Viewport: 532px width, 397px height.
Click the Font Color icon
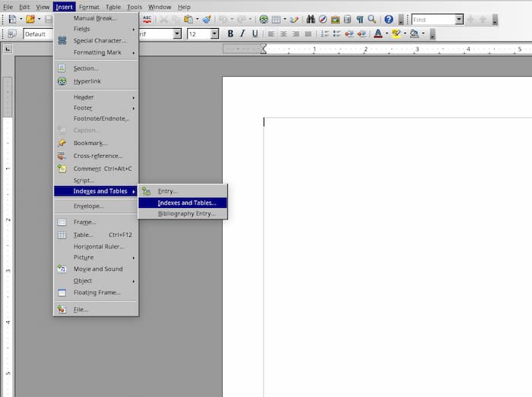click(x=378, y=34)
